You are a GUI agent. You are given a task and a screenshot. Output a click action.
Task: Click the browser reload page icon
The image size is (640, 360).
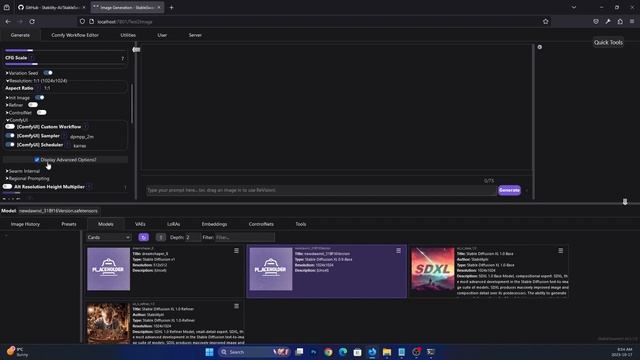(x=32, y=22)
